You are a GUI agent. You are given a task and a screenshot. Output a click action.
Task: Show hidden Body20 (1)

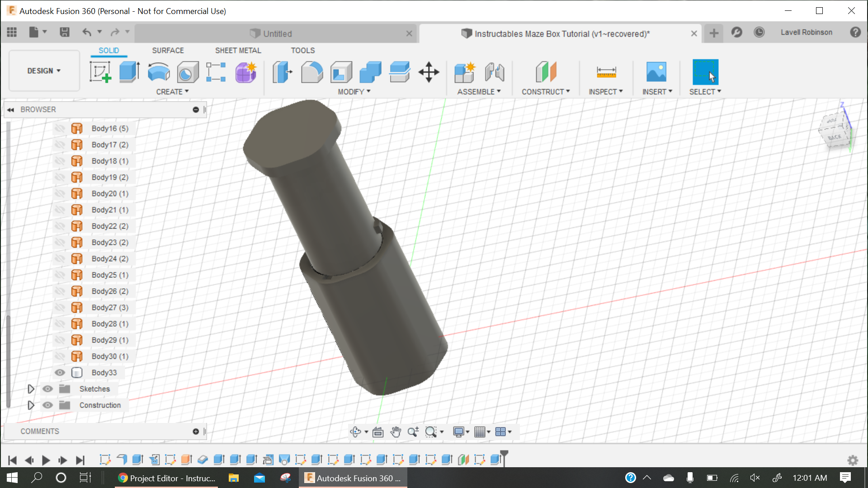click(60, 193)
